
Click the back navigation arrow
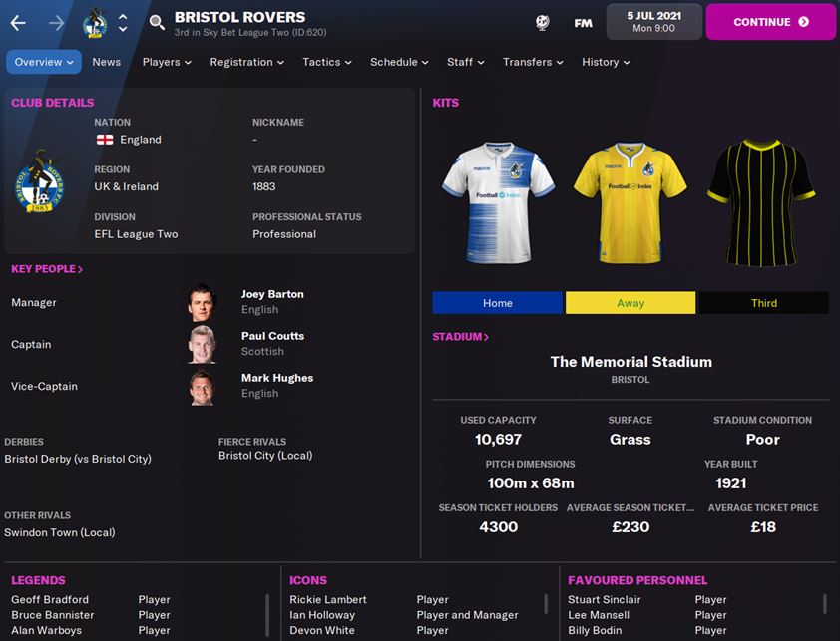(x=18, y=23)
